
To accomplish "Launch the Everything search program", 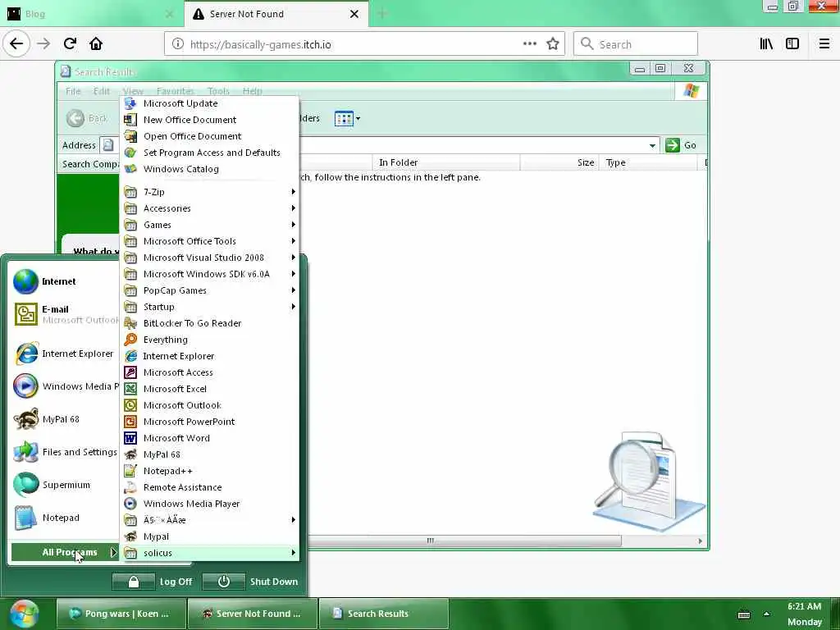I will [209, 340].
